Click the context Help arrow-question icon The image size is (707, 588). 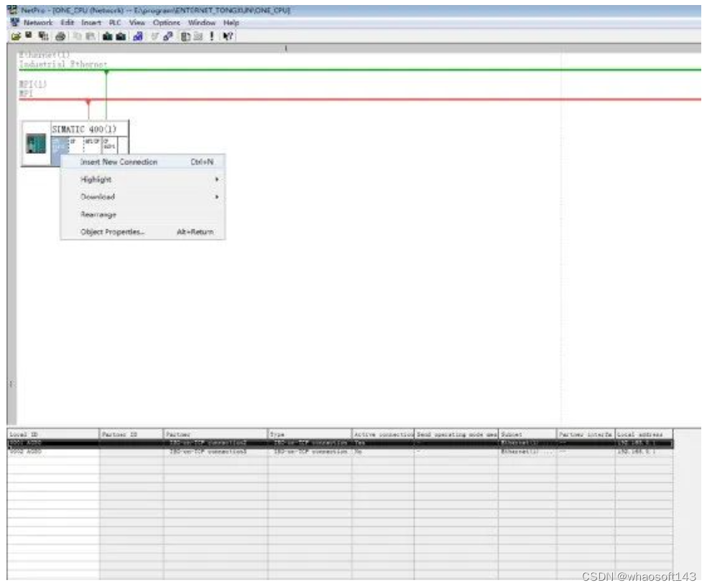pos(228,36)
